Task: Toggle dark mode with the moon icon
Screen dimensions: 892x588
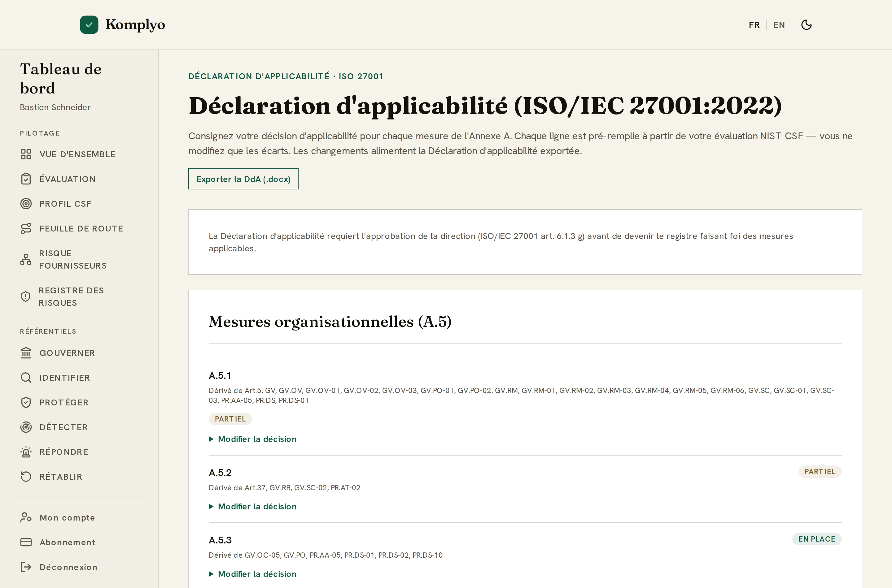Action: click(806, 25)
